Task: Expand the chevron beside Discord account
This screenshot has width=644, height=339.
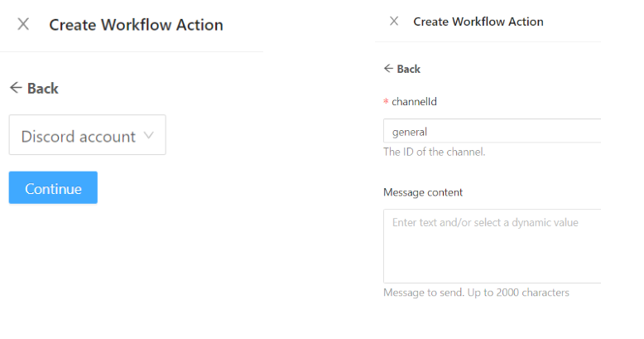Action: pos(149,136)
